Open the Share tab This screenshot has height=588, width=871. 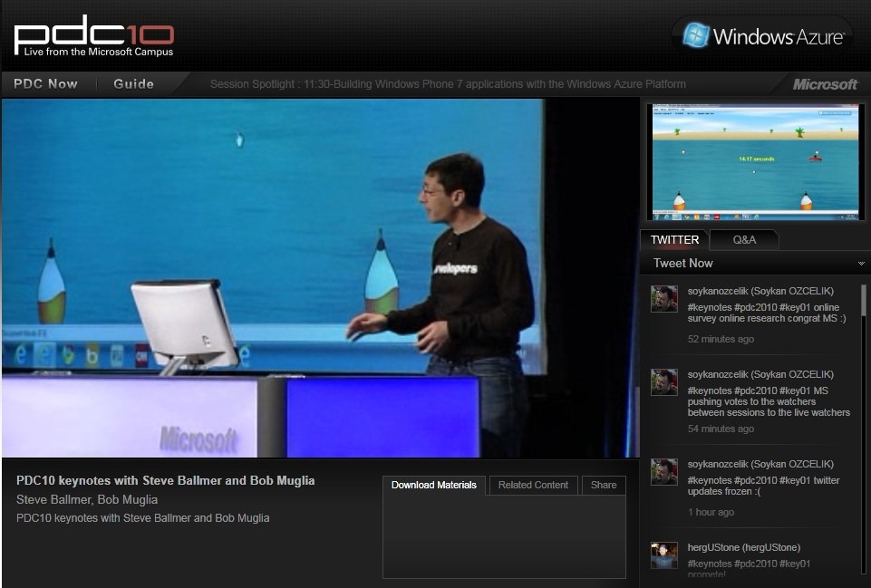[604, 485]
